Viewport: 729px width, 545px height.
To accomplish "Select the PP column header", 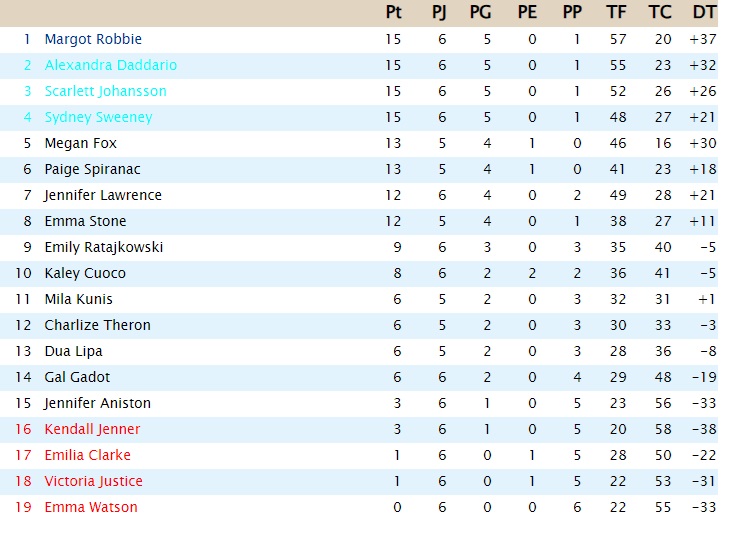I will tap(572, 12).
